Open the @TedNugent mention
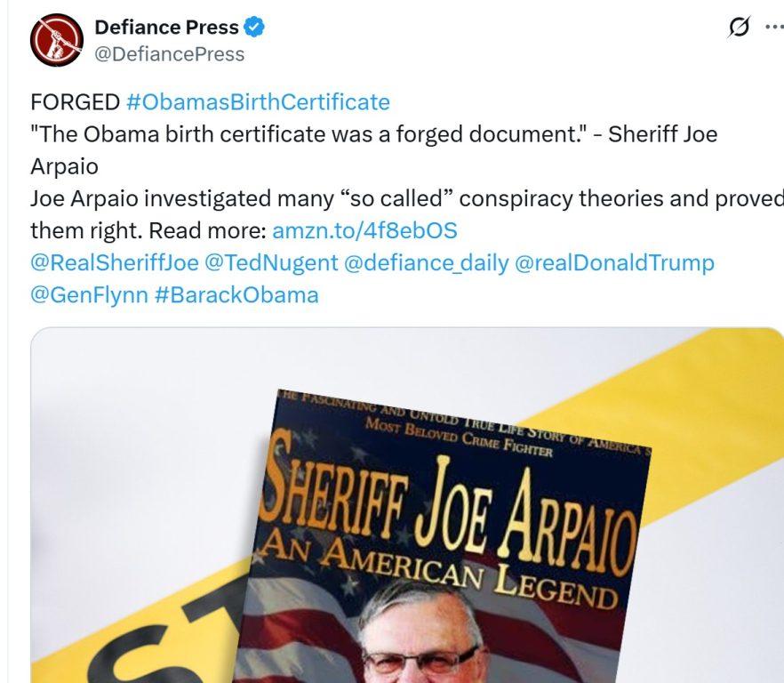Viewport: 784px width, 683px height. coord(271,262)
